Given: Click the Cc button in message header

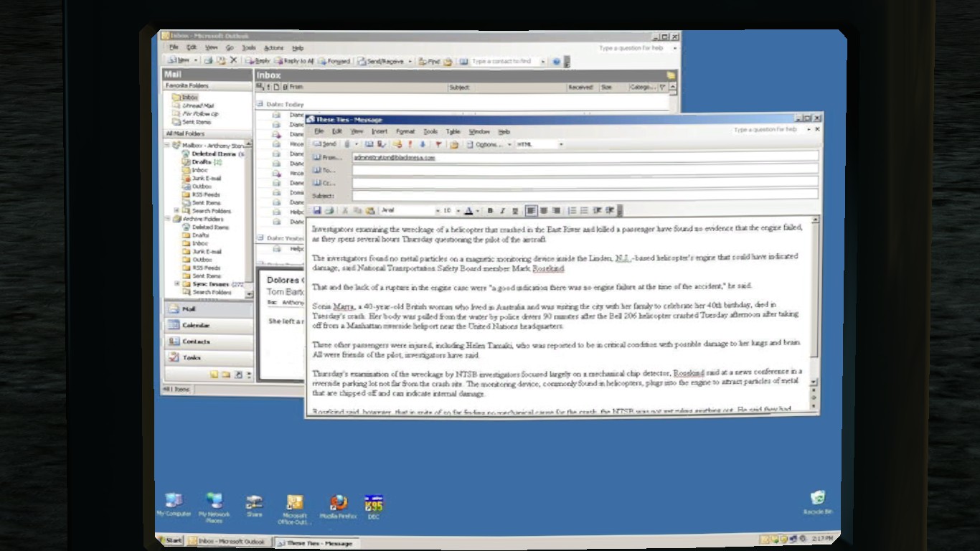Looking at the screenshot, I should pos(325,183).
